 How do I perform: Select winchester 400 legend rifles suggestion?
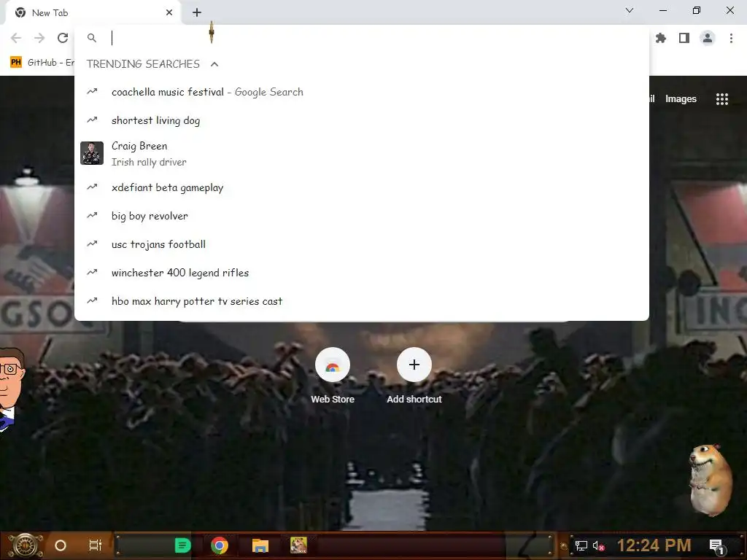[362, 273]
